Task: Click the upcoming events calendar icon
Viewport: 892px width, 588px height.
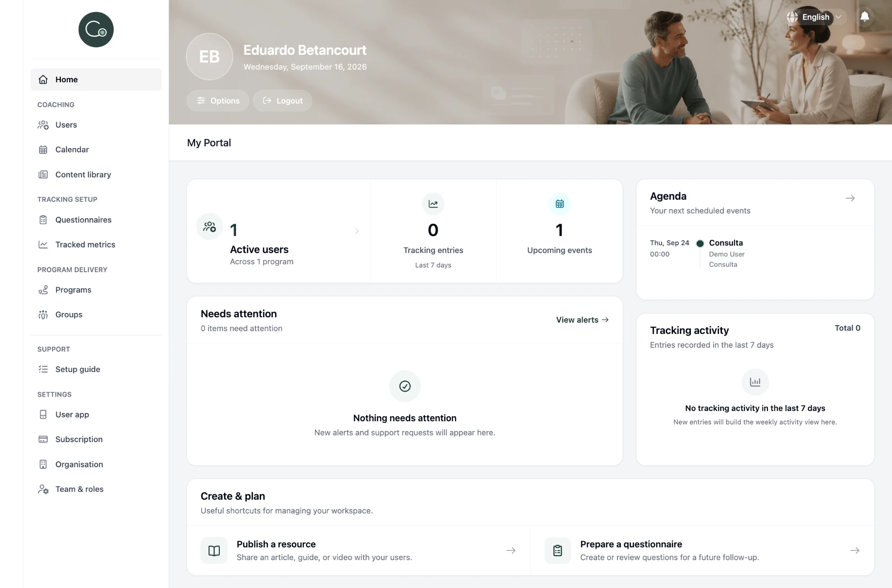Action: point(559,204)
